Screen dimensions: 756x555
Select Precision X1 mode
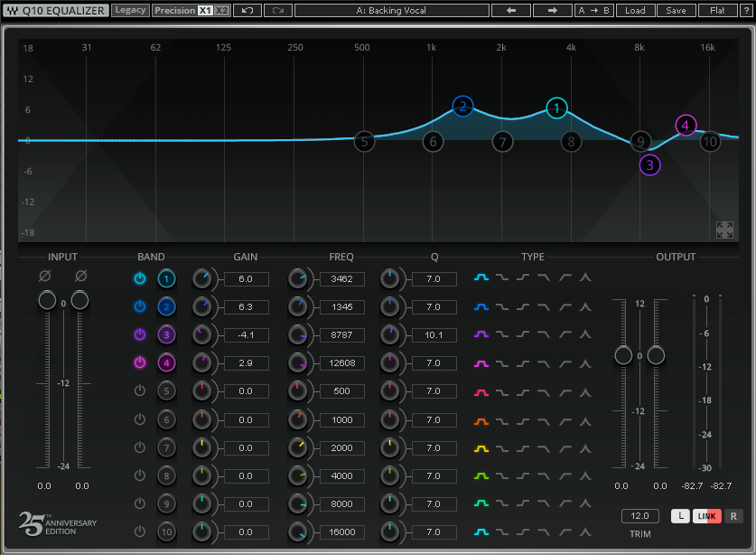205,10
